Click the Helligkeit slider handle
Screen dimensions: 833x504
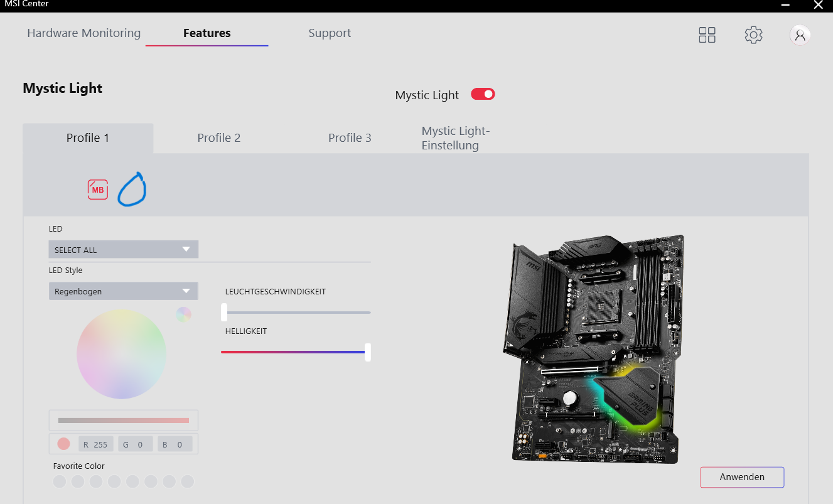368,352
